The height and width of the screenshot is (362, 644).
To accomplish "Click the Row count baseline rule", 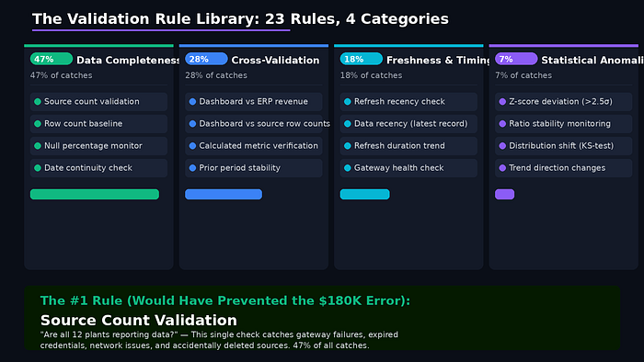I will pos(98,124).
